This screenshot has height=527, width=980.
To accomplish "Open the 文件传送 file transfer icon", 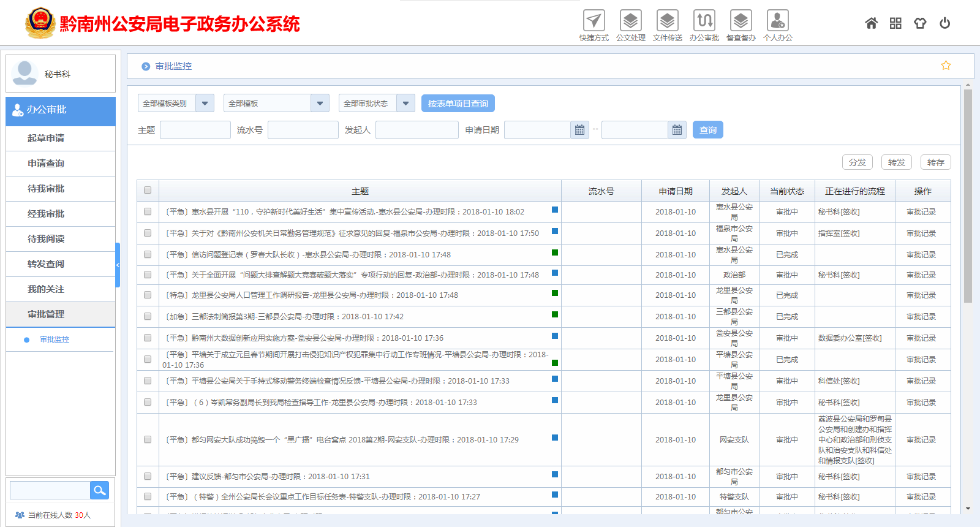I will [667, 21].
